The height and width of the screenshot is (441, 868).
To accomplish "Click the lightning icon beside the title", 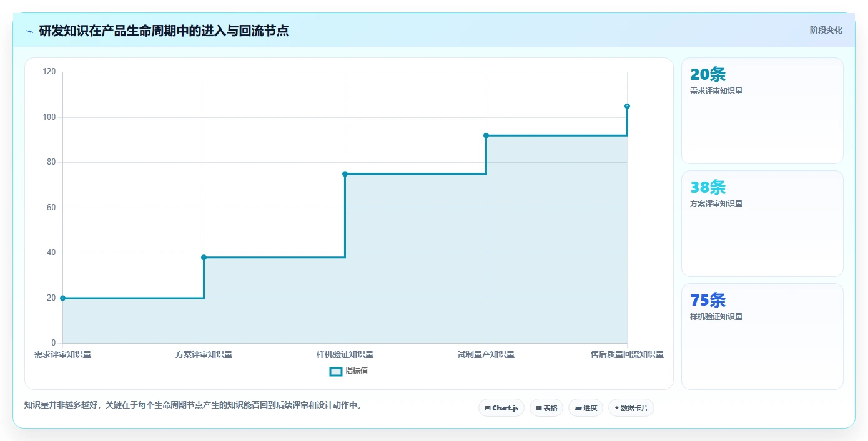I will [x=29, y=31].
